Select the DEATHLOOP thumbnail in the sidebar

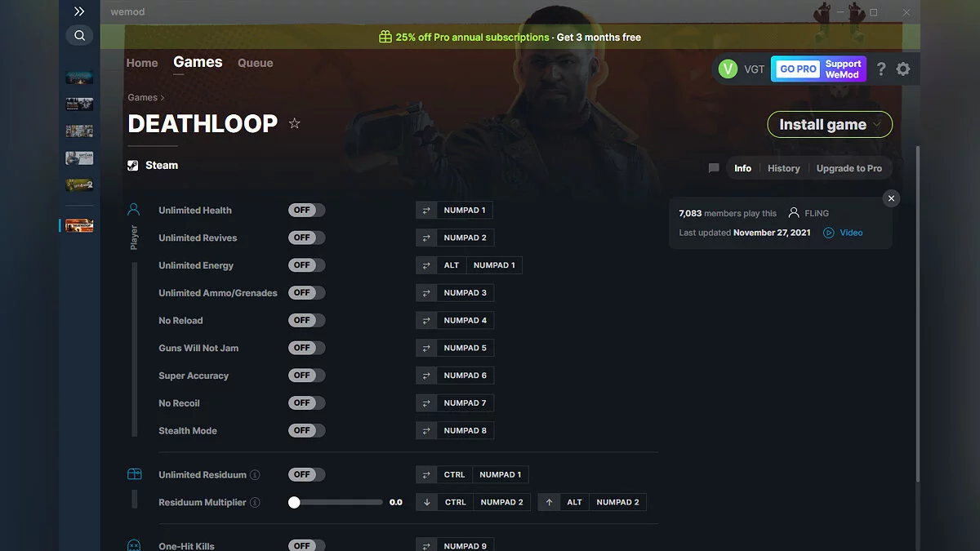tap(79, 225)
